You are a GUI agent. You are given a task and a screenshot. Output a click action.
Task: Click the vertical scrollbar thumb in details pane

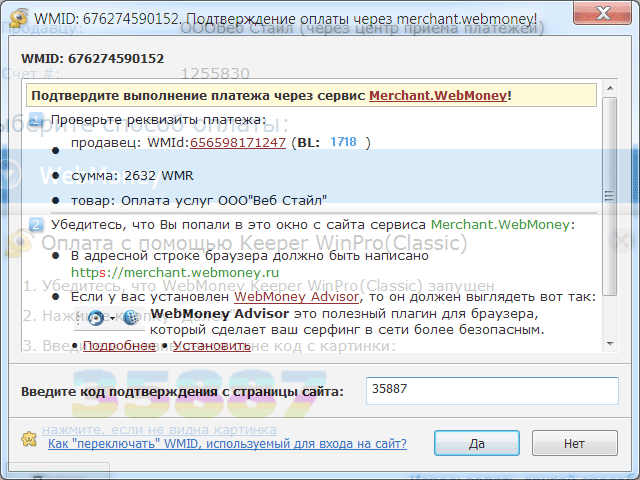pos(610,196)
